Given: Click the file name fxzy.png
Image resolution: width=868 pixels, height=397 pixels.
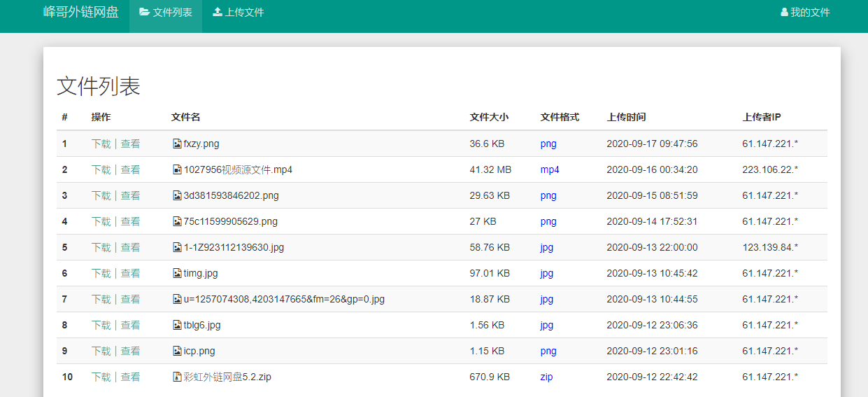Looking at the screenshot, I should [x=201, y=144].
